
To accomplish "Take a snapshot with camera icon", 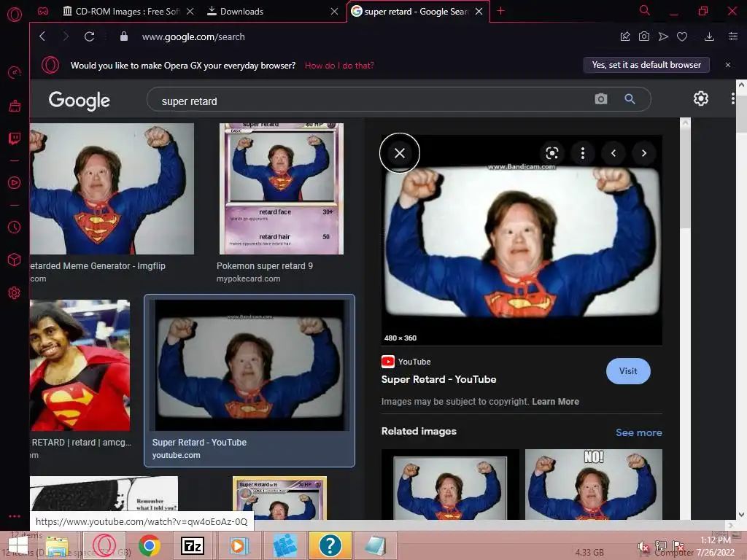I will tap(644, 36).
